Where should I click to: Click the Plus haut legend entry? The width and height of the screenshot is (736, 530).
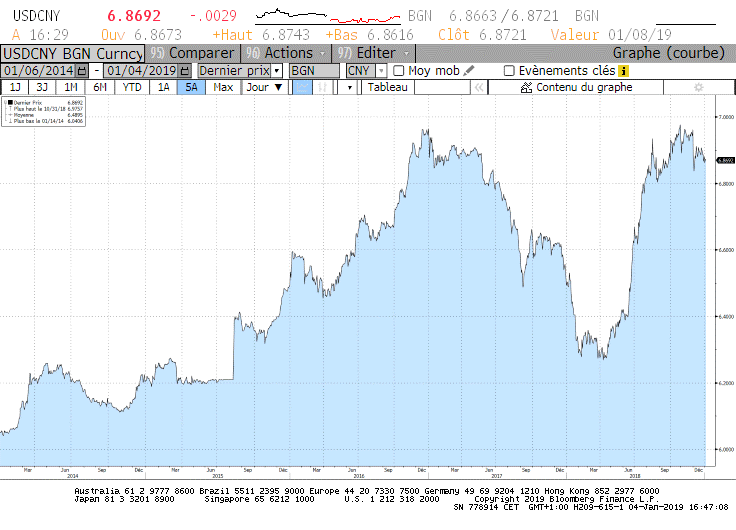[x=44, y=108]
